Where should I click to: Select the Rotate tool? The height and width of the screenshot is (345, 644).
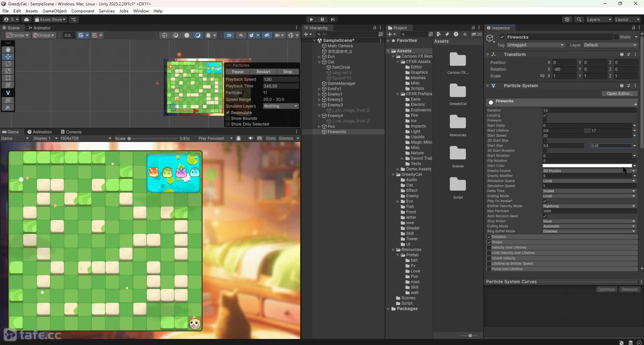[8, 64]
